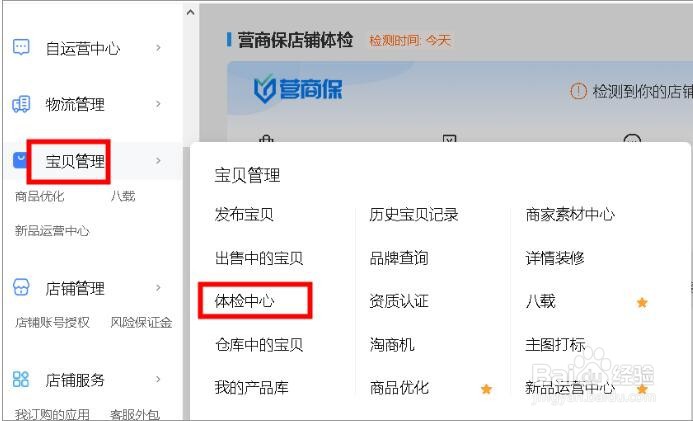Click the sidebar shortcut 商品优化
Screen dimensions: 693x421
[39, 196]
